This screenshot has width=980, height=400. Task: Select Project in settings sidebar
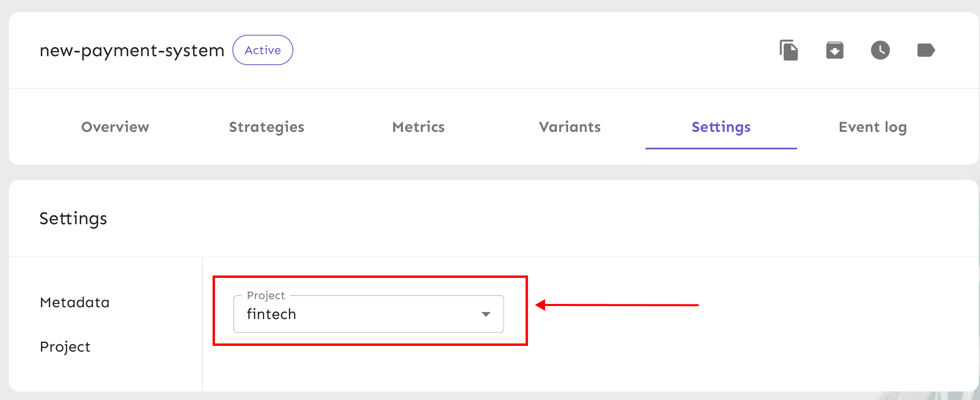[65, 347]
